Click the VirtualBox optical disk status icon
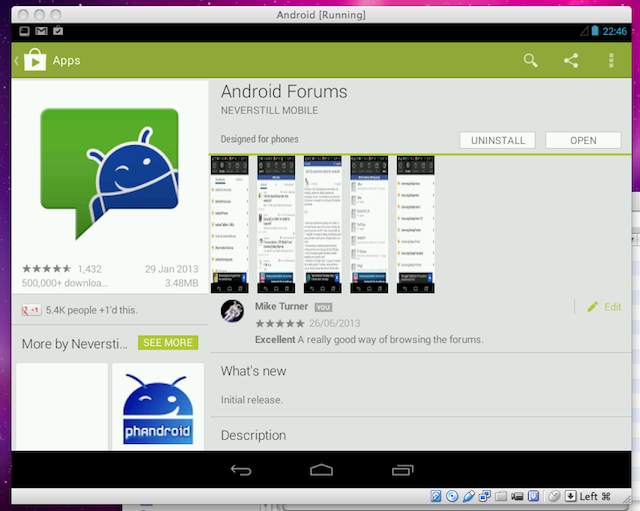Screen dimensions: 640x511 [x=453, y=496]
